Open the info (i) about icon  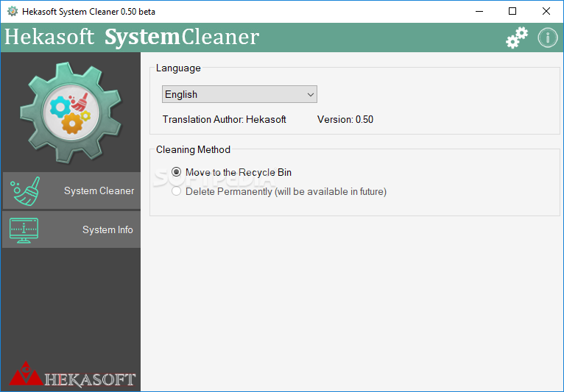pyautogui.click(x=548, y=38)
